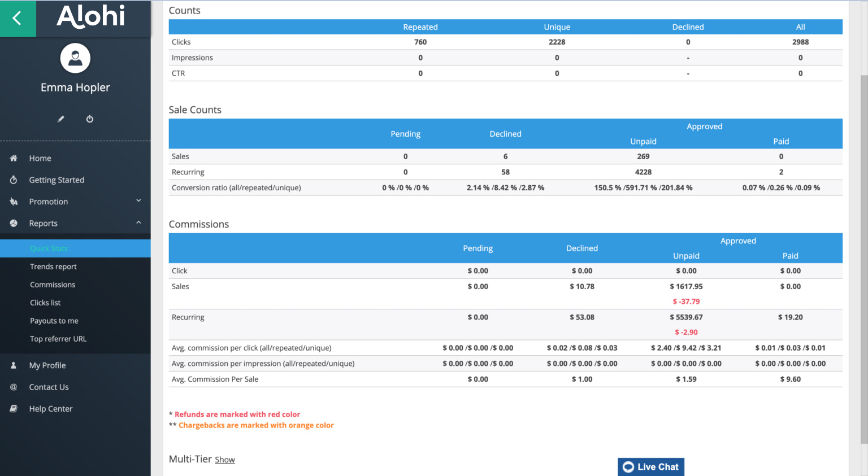Open the Commissions report
The image size is (868, 476).
(53, 285)
